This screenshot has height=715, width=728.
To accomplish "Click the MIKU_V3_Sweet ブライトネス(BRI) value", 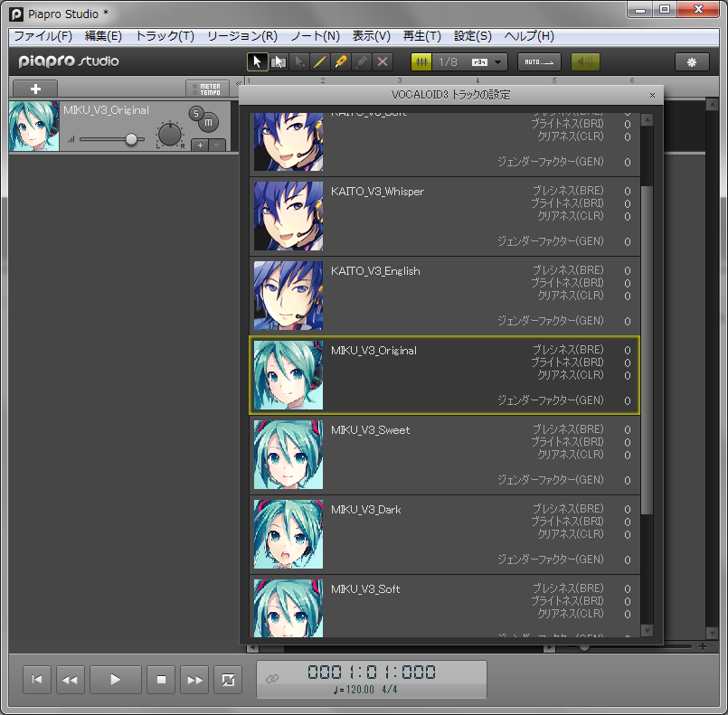I will pyautogui.click(x=628, y=443).
